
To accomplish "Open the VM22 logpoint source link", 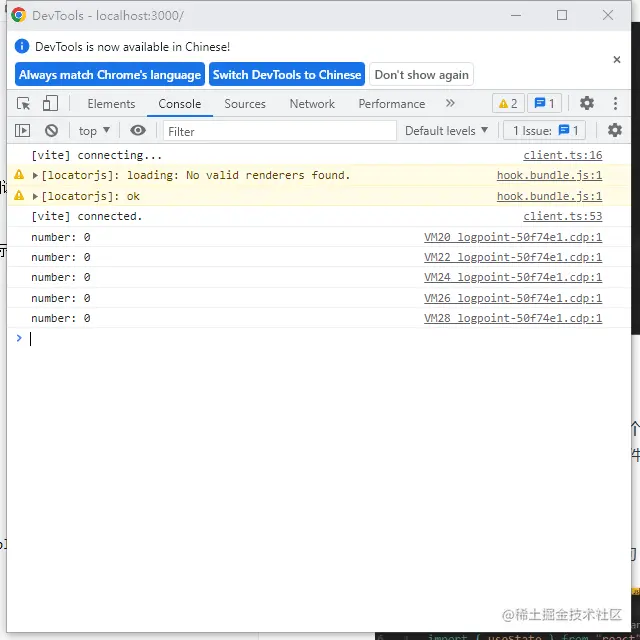I will pyautogui.click(x=513, y=257).
